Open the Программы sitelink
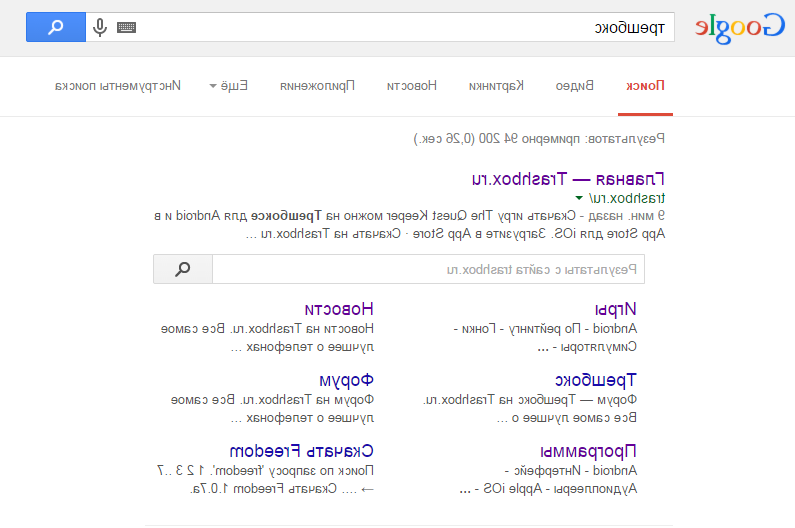 click(588, 451)
